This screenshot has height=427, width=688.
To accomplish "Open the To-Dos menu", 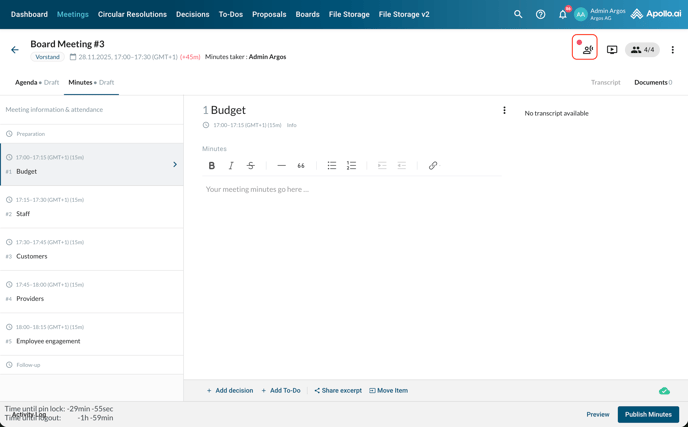I will [x=231, y=14].
